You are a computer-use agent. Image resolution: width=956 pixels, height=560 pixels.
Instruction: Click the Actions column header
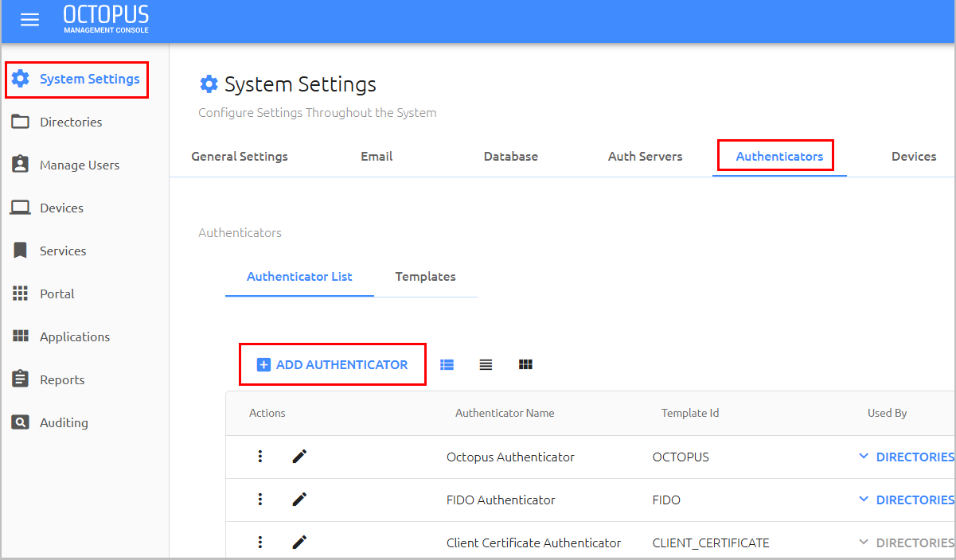point(267,413)
